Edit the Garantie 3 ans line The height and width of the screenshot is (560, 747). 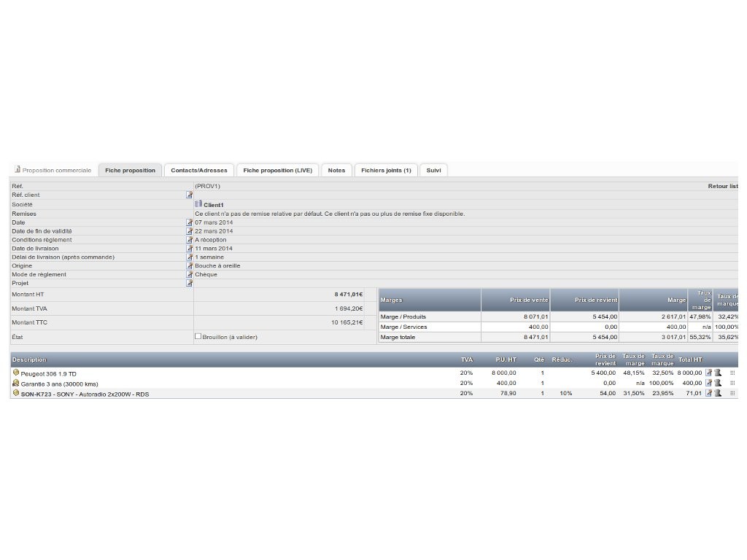708,383
